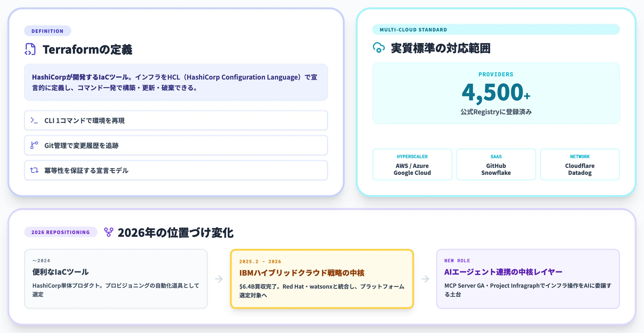Click the fork icon beside 2026年の位置づけ変化
The width and height of the screenshot is (644, 333).
[108, 232]
